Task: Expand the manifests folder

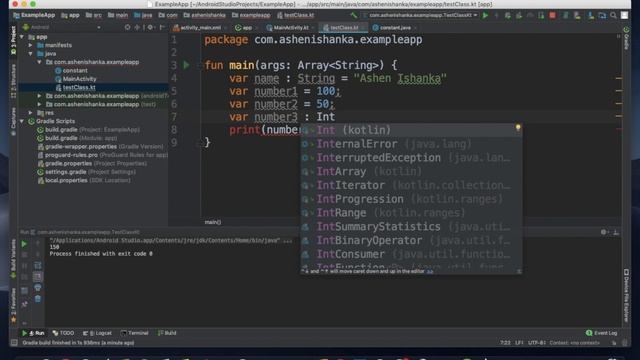Action: [31, 45]
